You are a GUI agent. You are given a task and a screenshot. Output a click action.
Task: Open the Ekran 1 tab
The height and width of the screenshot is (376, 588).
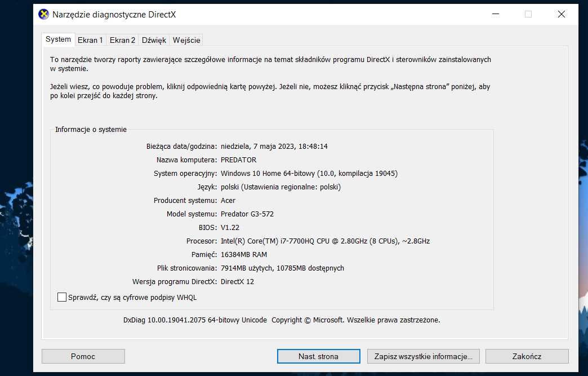(x=90, y=40)
